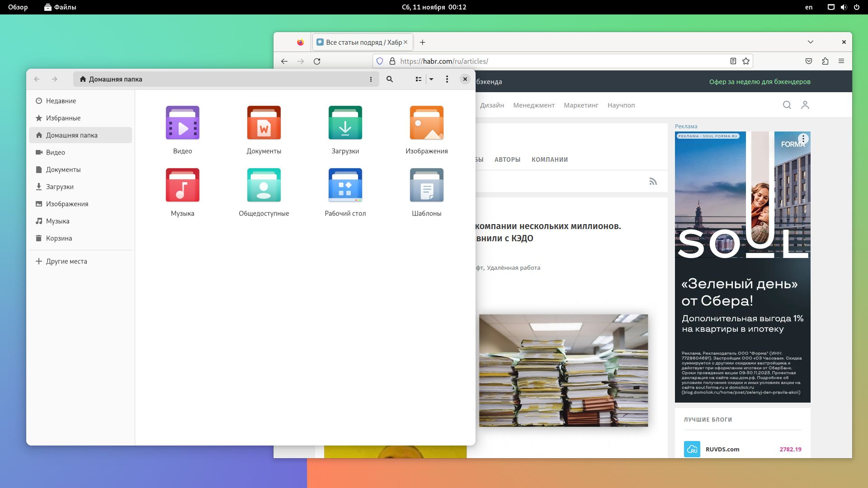Click the Firefox URL address field
Viewport: 868px width, 488px height.
point(563,61)
